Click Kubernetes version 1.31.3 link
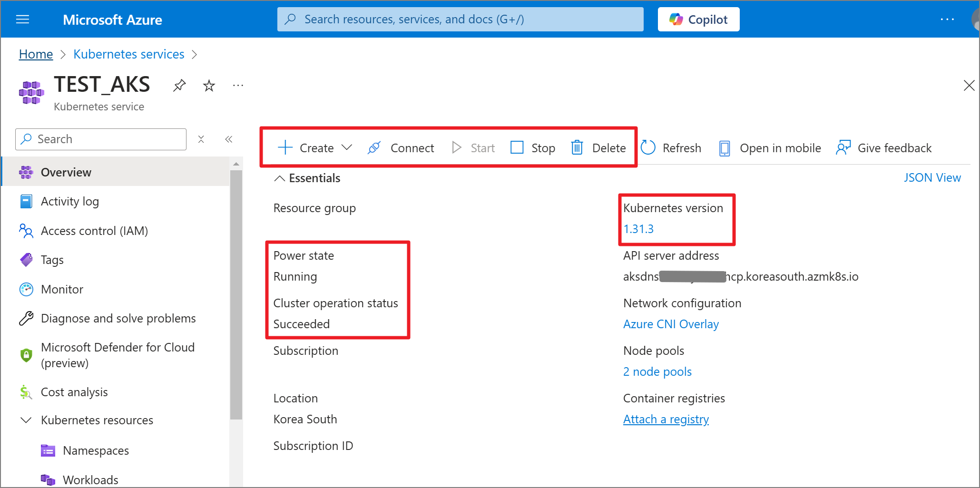 coord(638,229)
